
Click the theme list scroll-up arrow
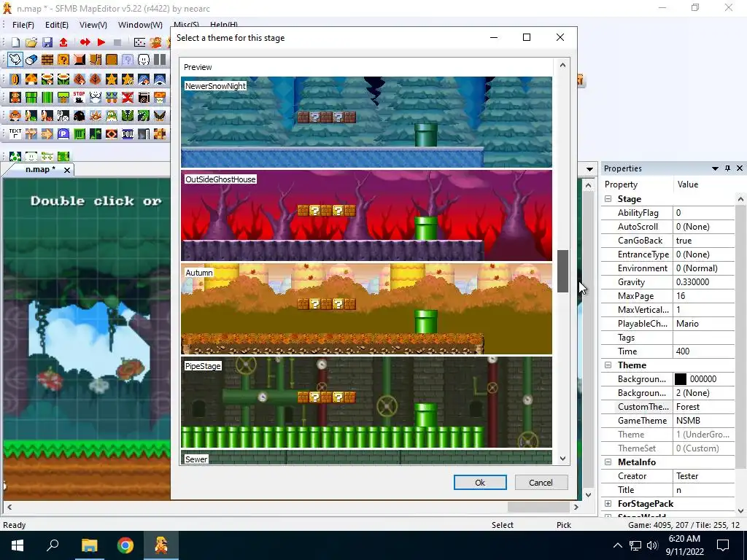click(562, 65)
